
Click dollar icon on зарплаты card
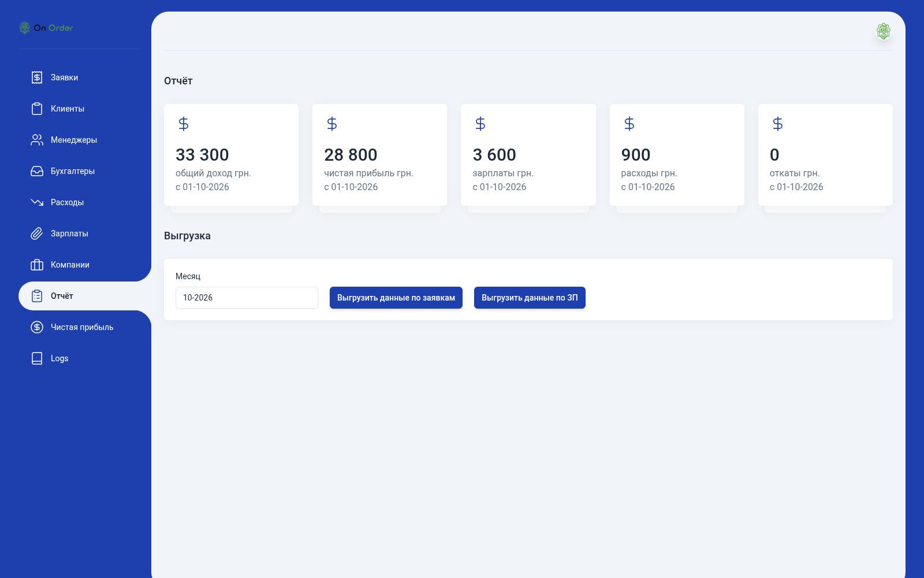(480, 124)
